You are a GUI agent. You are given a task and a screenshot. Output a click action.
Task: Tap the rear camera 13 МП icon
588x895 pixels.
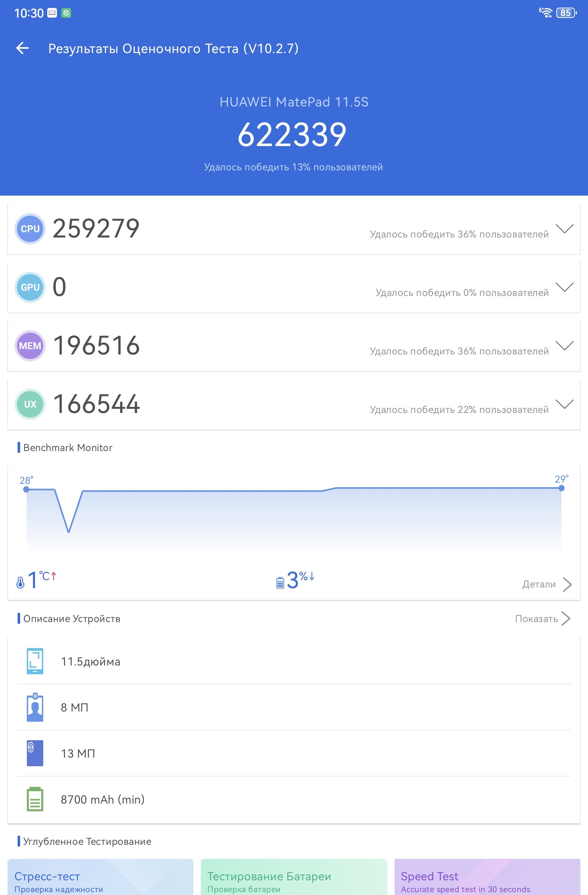[x=35, y=753]
